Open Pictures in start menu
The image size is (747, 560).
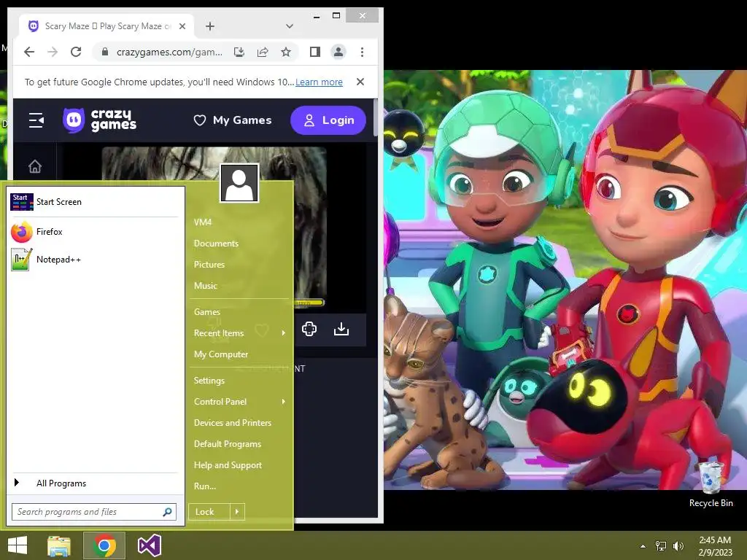click(x=209, y=265)
